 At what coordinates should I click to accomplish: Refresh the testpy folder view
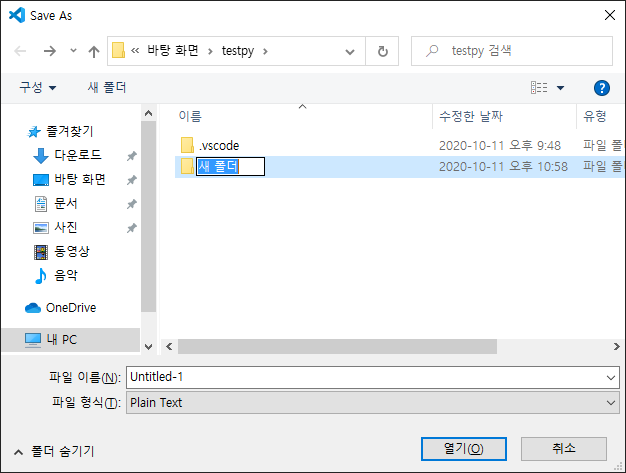pos(382,51)
